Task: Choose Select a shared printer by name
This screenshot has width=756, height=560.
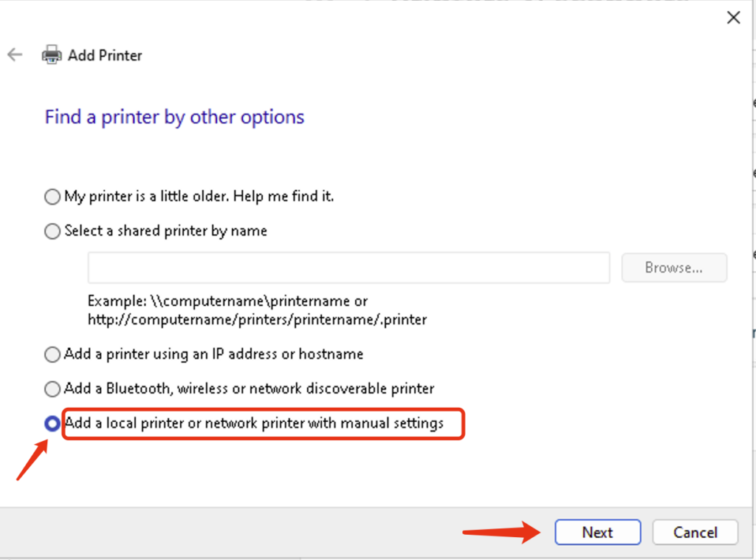Action: (x=52, y=231)
